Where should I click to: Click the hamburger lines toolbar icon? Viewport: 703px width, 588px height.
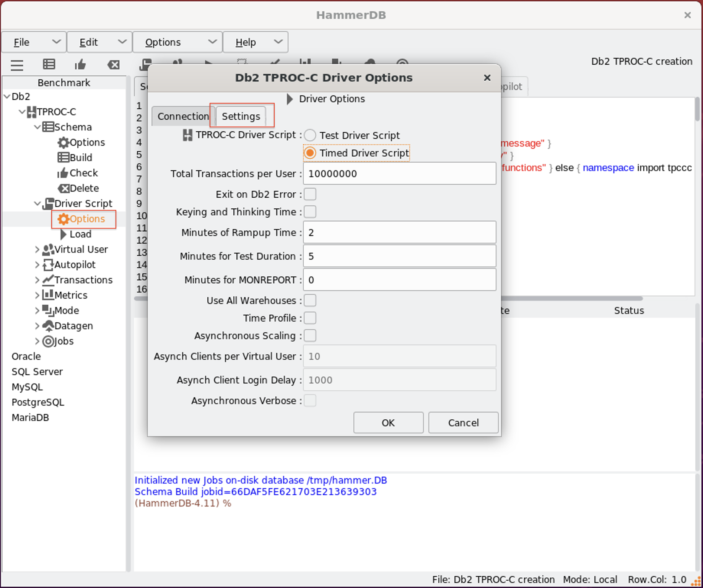tap(17, 65)
